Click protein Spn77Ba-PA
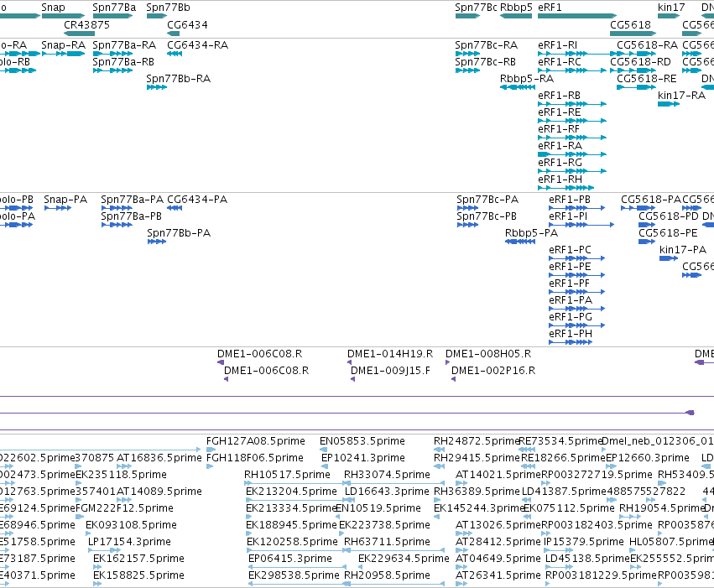Viewport: 714px width, 588px height. [x=117, y=208]
